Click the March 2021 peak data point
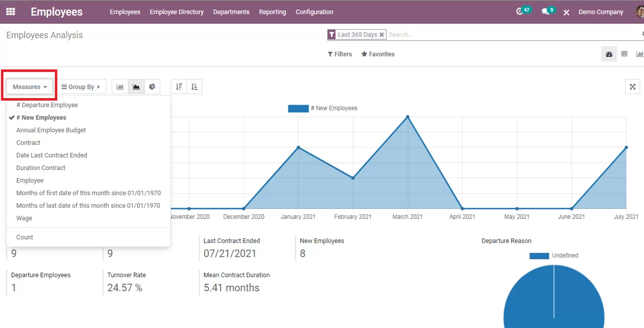Viewport: 644px width, 328px height. pyautogui.click(x=408, y=117)
